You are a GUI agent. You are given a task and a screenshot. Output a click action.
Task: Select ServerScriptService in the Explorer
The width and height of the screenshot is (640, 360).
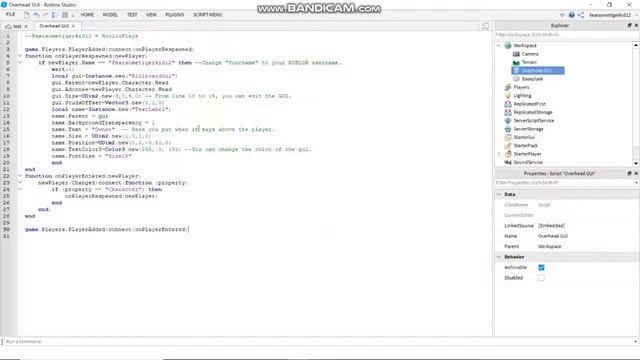click(533, 121)
